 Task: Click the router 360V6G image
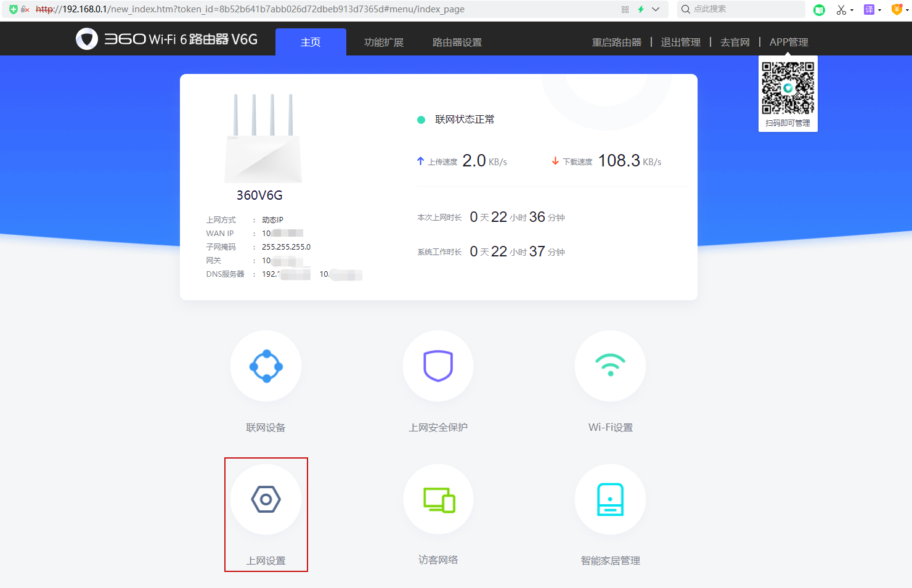pos(263,138)
